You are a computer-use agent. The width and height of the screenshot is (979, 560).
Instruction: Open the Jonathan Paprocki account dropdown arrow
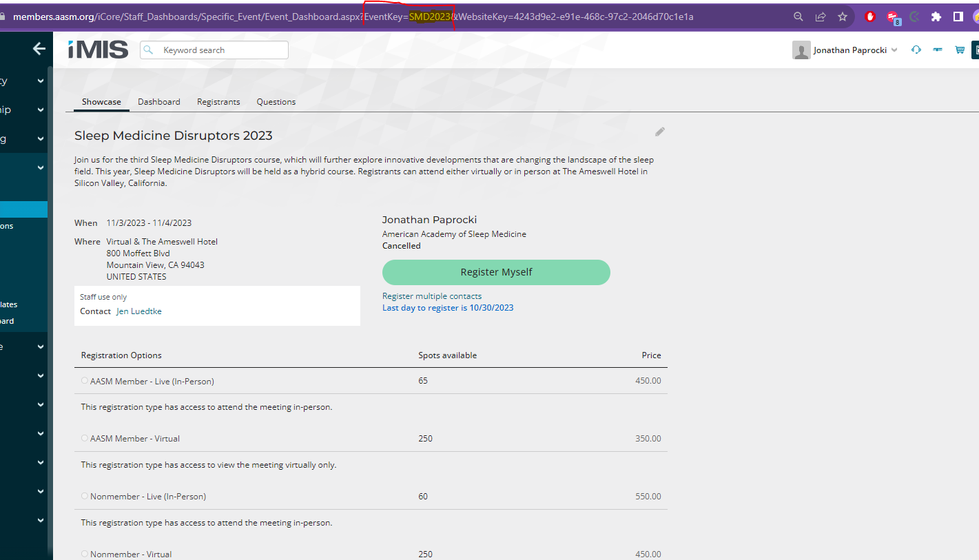[894, 50]
